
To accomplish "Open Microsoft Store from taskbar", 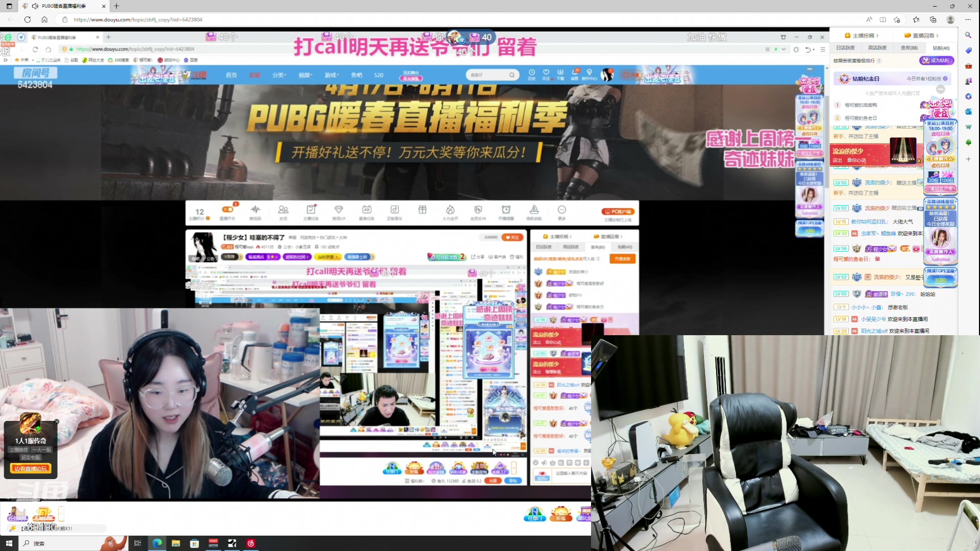I will 194,543.
